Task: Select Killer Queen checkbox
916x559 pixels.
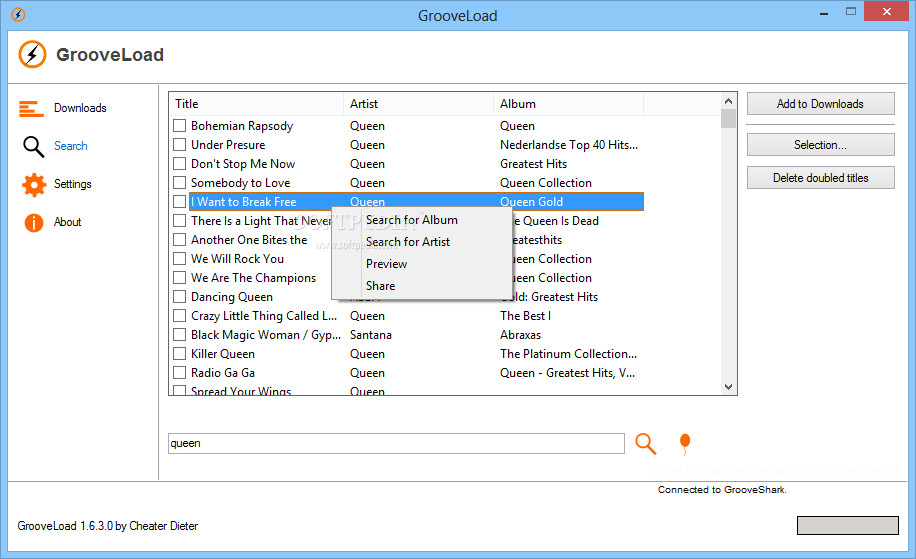Action: point(180,353)
